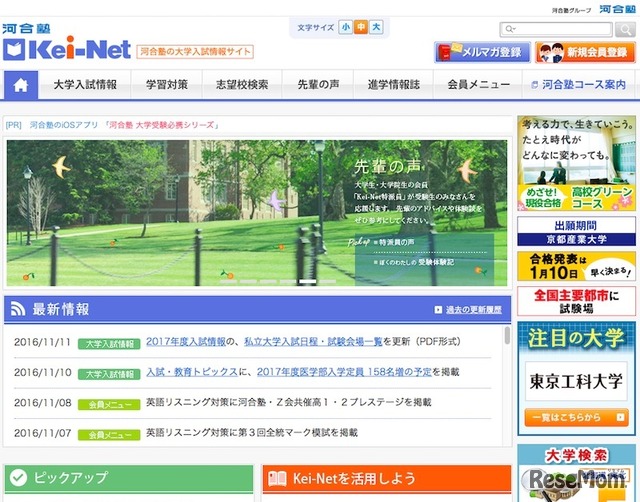Set text size to medium (中)
The height and width of the screenshot is (502, 640).
361,27
